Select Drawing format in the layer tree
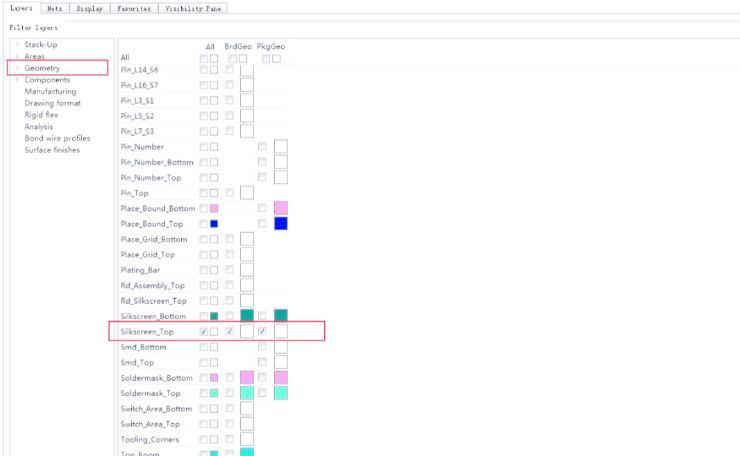740x456 pixels. (x=53, y=103)
